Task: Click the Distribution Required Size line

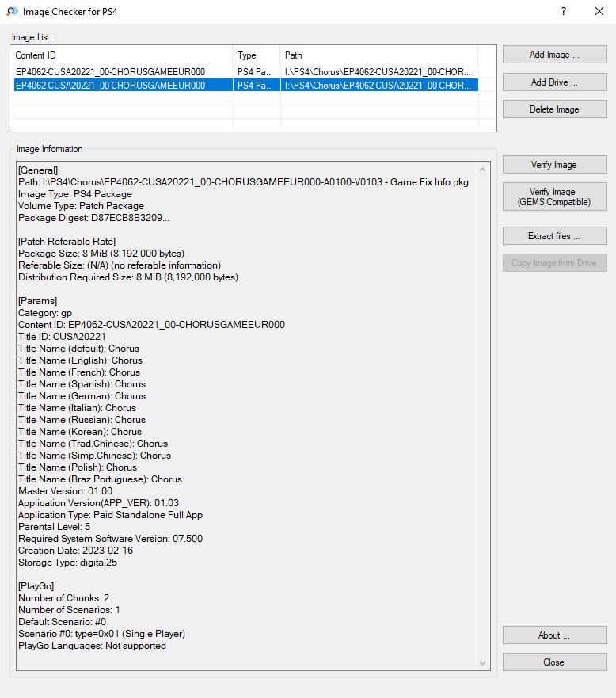Action: click(128, 277)
